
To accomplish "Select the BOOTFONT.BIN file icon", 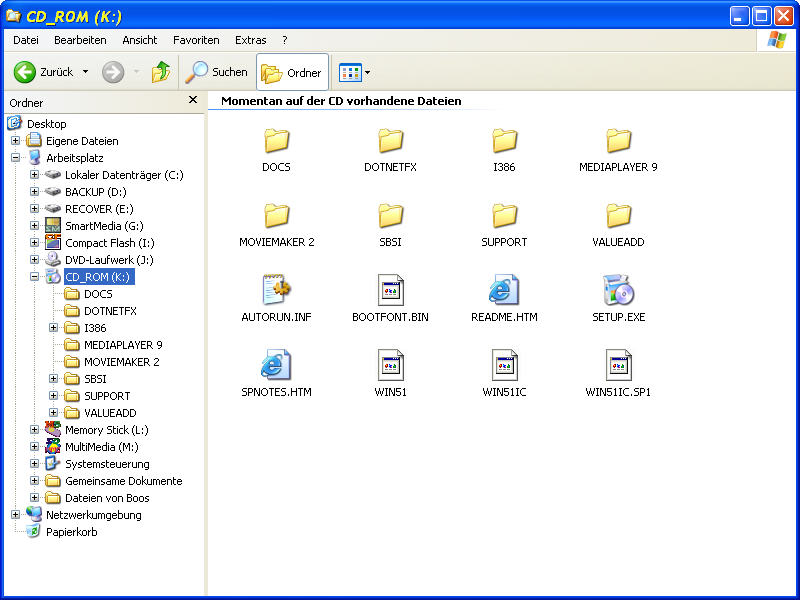I will [390, 290].
